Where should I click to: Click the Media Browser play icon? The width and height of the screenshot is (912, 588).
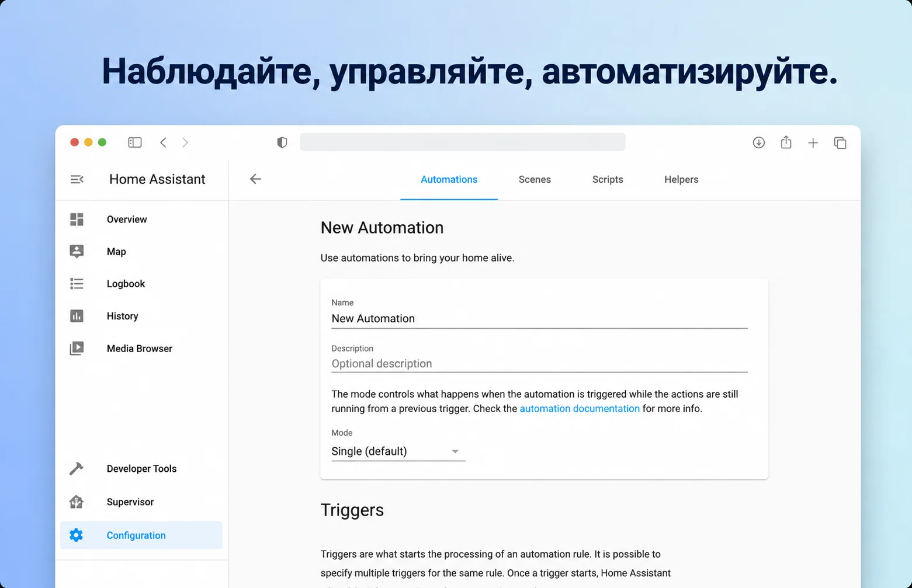77,348
